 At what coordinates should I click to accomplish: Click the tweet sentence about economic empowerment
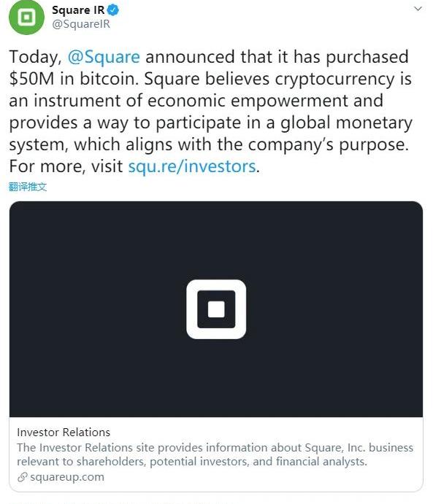tap(196, 101)
